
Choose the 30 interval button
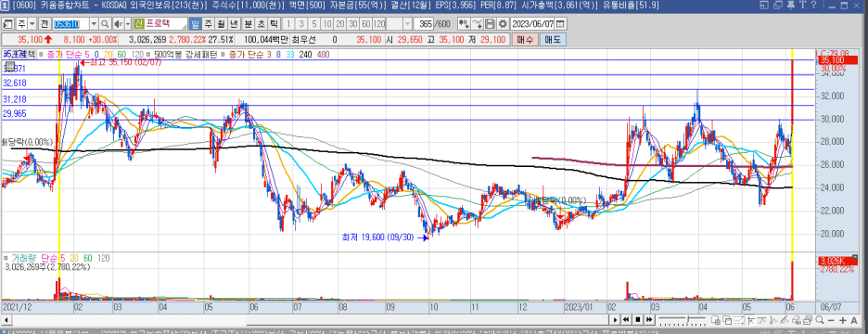[x=353, y=24]
